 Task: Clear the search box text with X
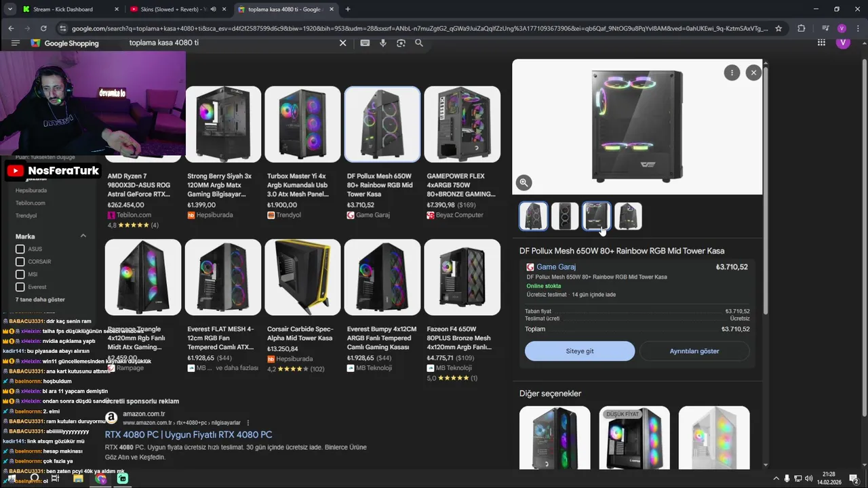point(342,43)
